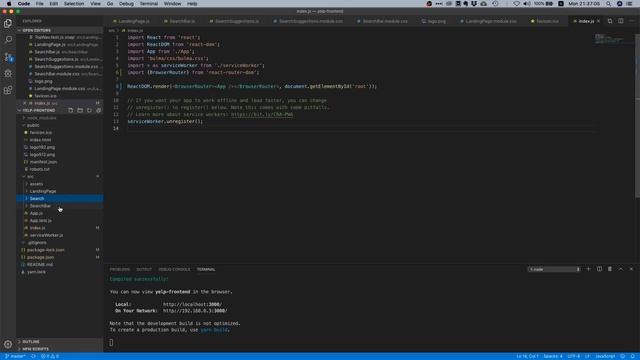Open macOS Spotlight search icon
640x360 pixels.
(x=608, y=4)
